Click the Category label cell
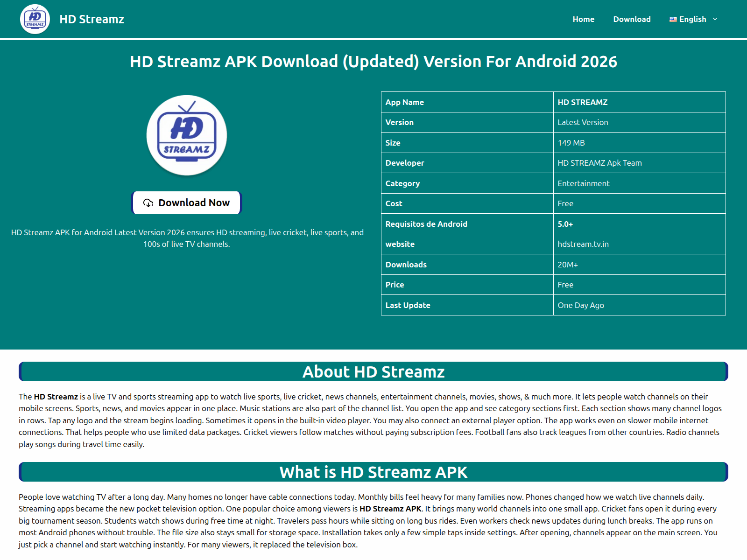Viewport: 747px width, 560px height. 467,183
